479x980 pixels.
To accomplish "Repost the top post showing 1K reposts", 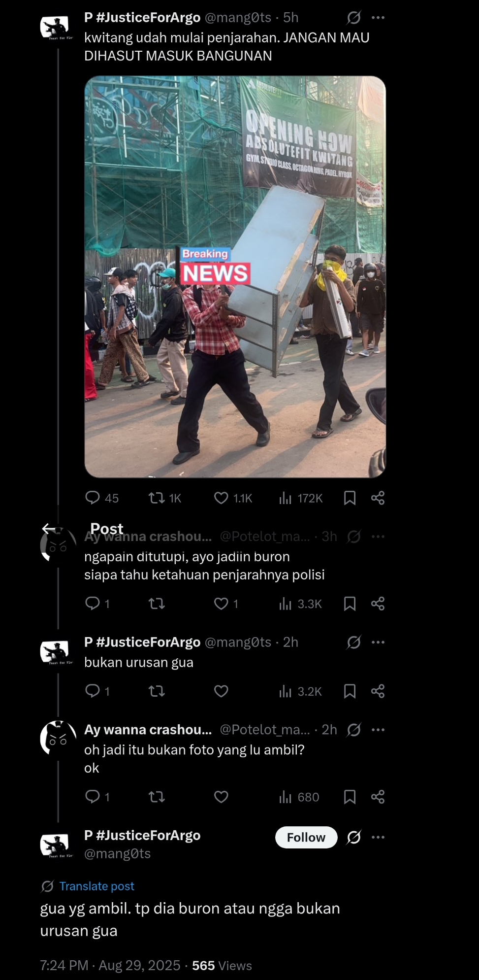I will [x=157, y=498].
